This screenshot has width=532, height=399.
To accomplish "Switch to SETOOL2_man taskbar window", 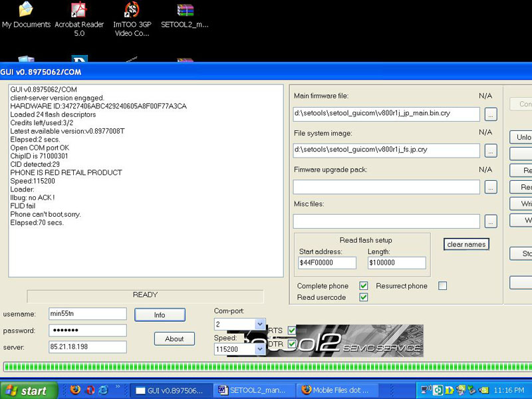I will pos(252,390).
